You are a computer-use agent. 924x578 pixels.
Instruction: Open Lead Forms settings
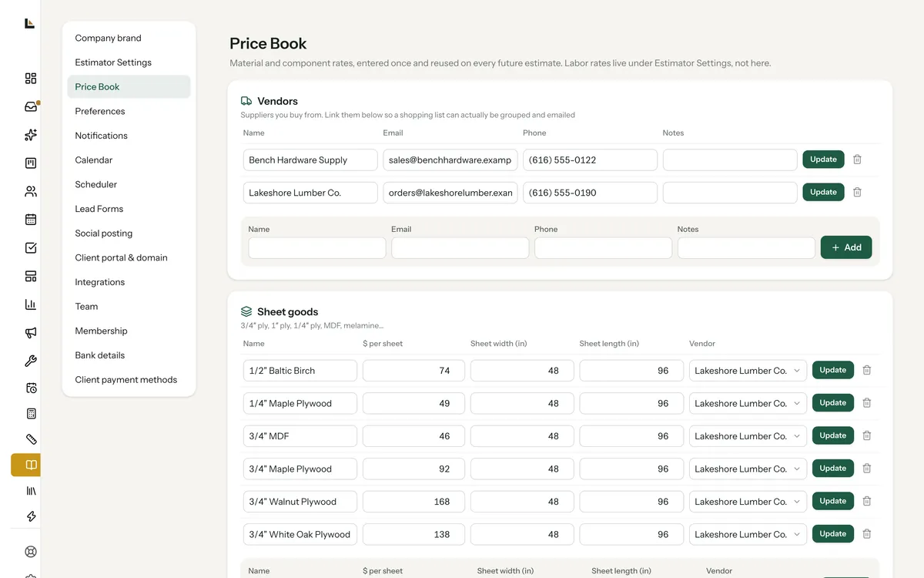(x=129, y=209)
